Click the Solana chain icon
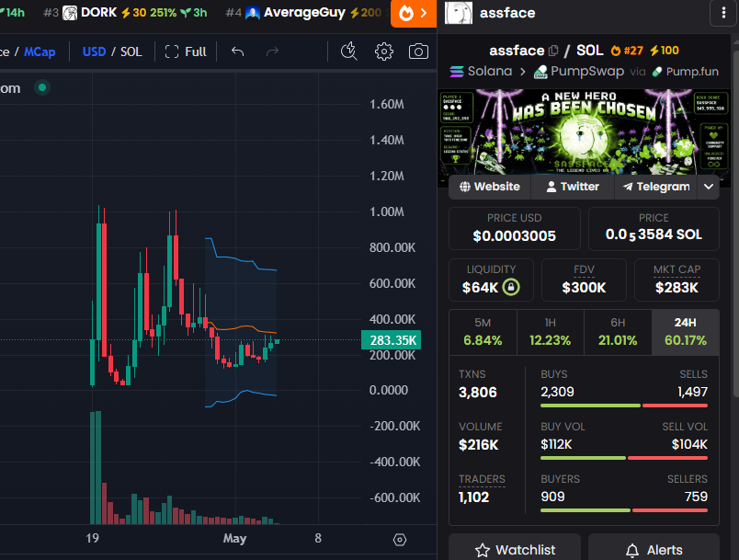 (x=457, y=72)
